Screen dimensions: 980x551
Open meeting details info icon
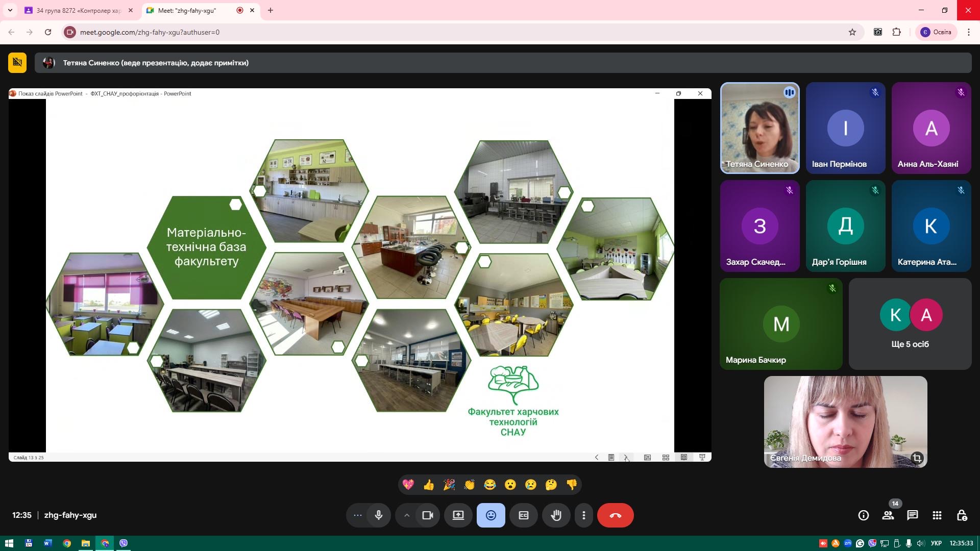[863, 515]
